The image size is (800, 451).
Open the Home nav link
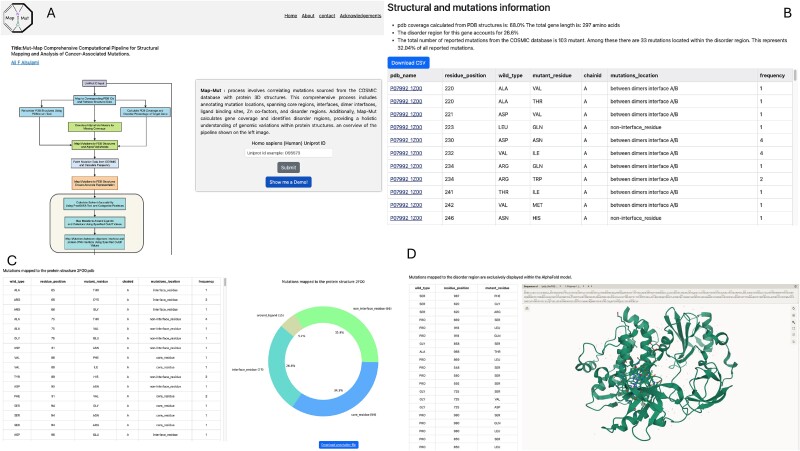(x=291, y=16)
